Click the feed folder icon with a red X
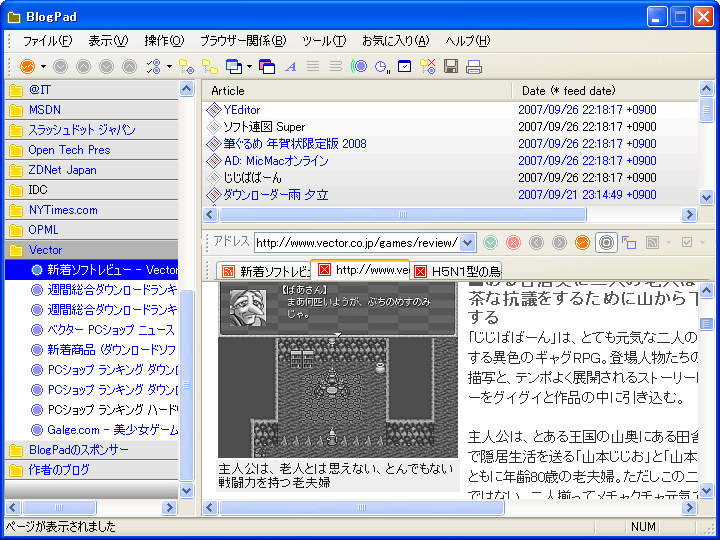 428,67
